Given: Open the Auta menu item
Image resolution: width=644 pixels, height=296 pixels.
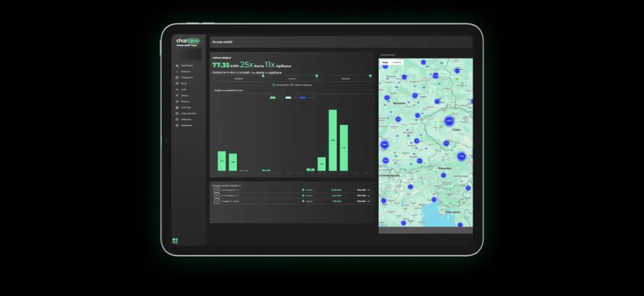Looking at the screenshot, I should click(x=184, y=89).
